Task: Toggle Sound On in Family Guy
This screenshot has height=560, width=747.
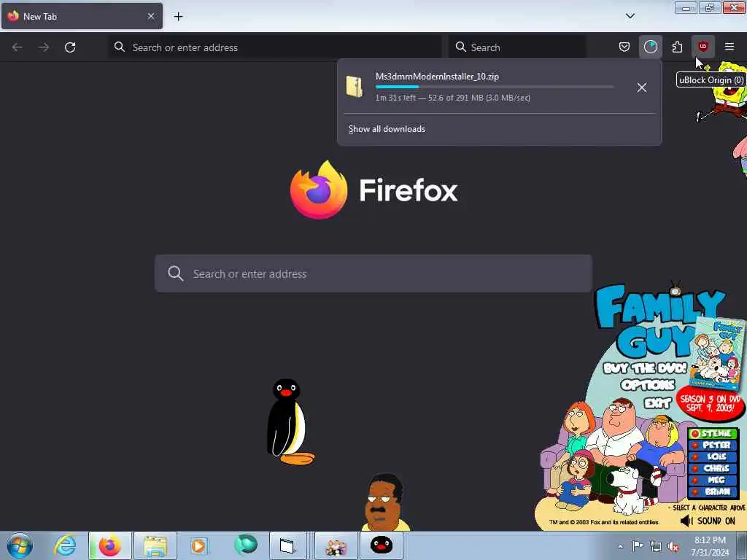Action: (x=708, y=521)
